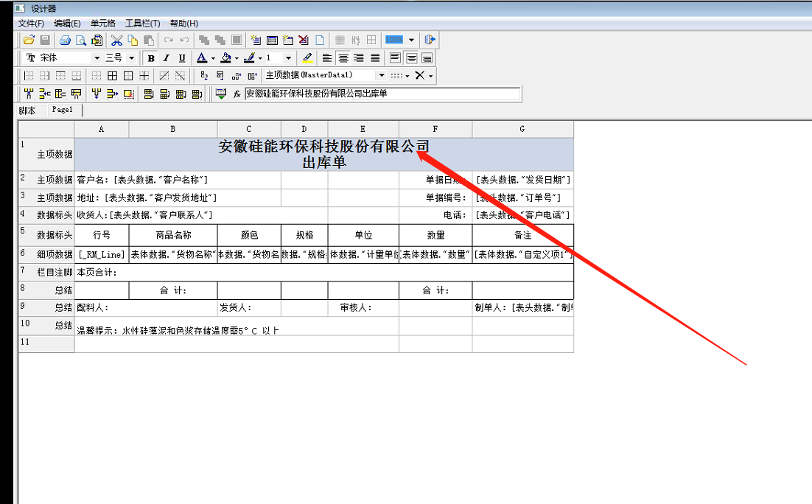
Task: Click the backslash diagonal border icon
Action: (181, 76)
